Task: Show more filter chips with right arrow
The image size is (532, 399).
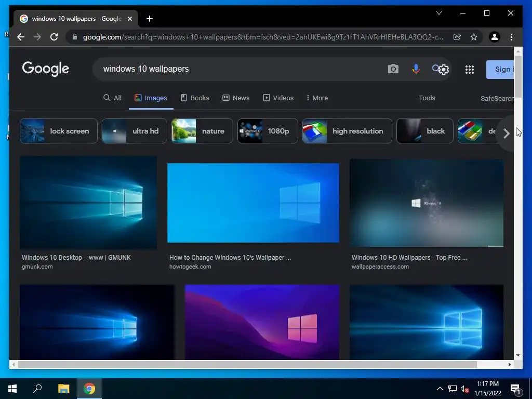Action: (x=506, y=134)
